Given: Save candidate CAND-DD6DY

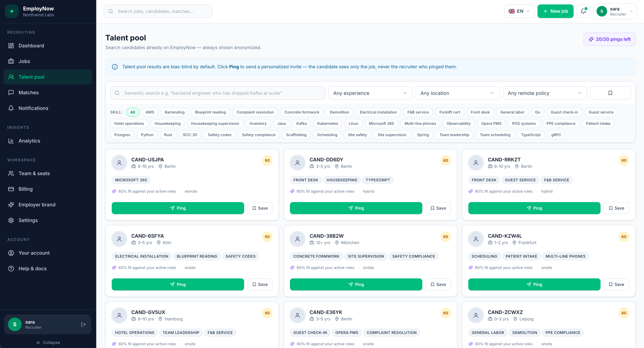Looking at the screenshot, I should coord(438,208).
